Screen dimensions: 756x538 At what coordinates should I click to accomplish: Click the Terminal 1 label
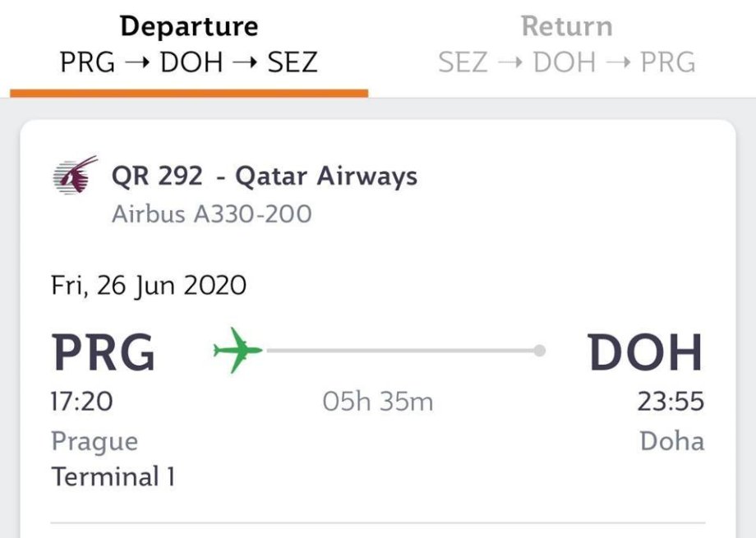pyautogui.click(x=113, y=476)
